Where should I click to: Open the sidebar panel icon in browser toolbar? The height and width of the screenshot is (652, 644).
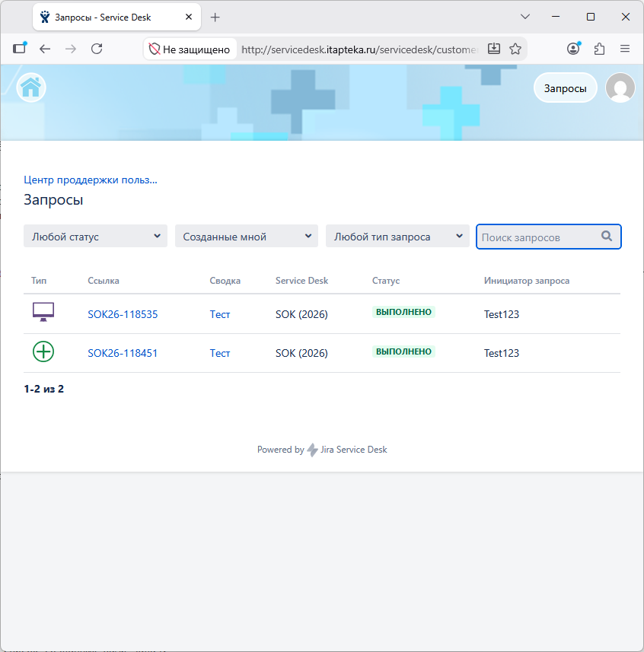tap(20, 49)
